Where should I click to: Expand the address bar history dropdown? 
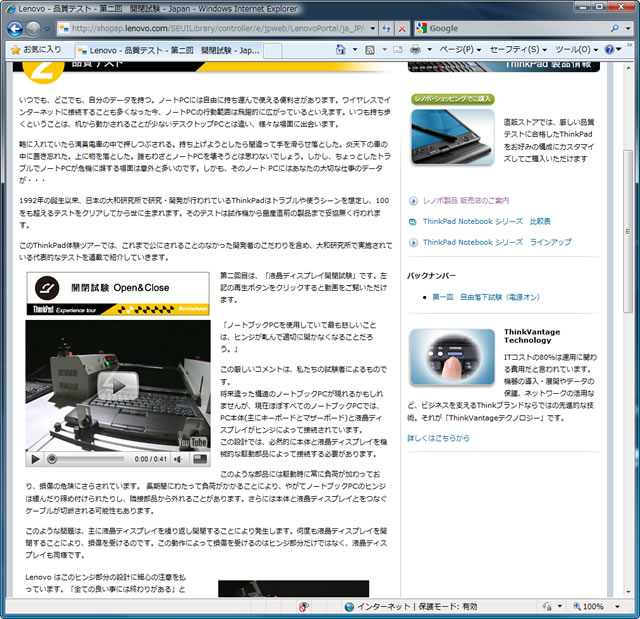point(373,29)
